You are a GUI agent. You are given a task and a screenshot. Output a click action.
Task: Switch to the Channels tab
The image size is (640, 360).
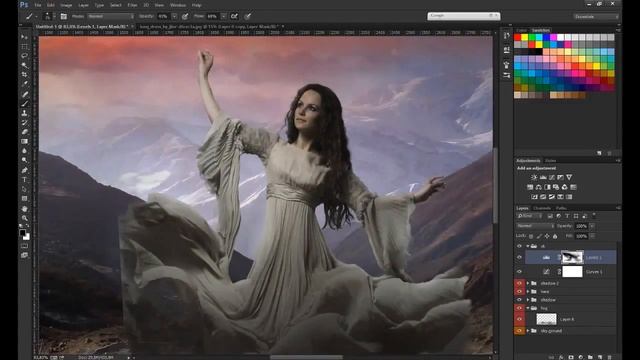tap(542, 208)
